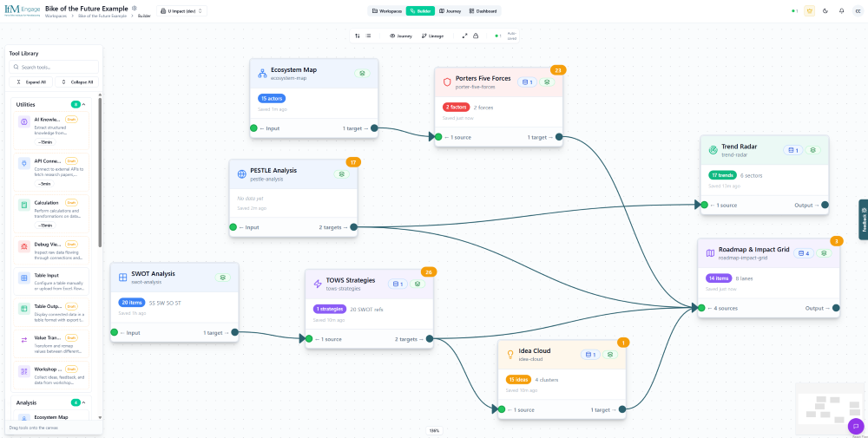This screenshot has height=438, width=868.
Task: Click the radar icon on Trend Radar
Action: click(713, 150)
